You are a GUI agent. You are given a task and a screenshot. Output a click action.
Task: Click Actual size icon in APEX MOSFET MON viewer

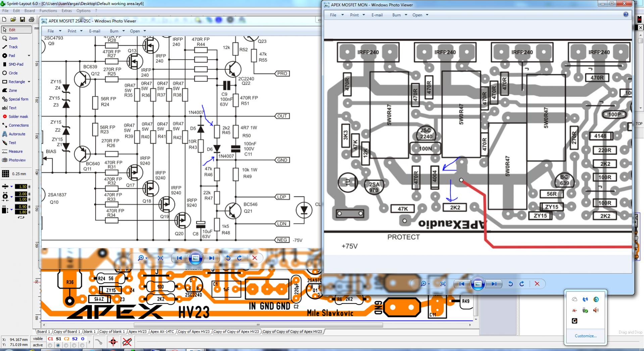tap(443, 284)
